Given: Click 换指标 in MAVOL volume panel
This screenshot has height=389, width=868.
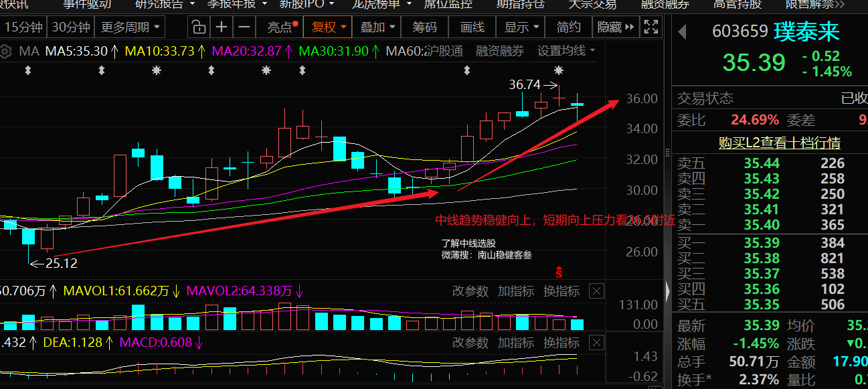Looking at the screenshot, I should click(x=561, y=291).
